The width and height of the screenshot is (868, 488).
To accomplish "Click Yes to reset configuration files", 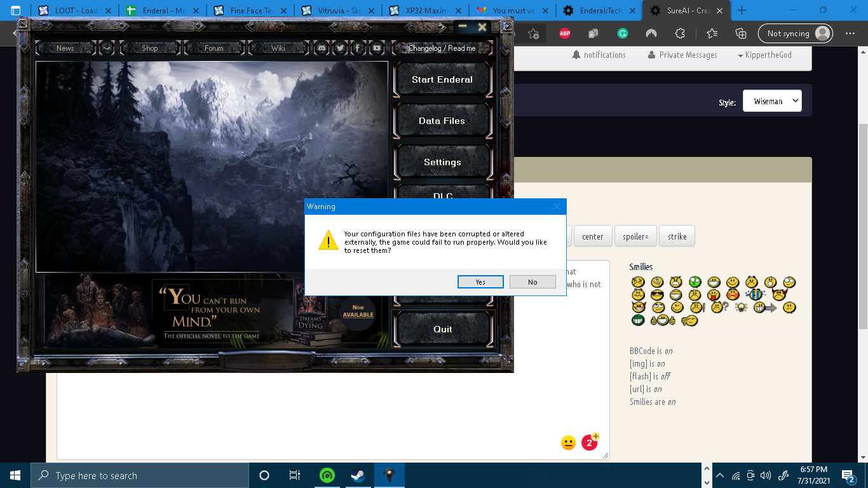I will tap(480, 282).
